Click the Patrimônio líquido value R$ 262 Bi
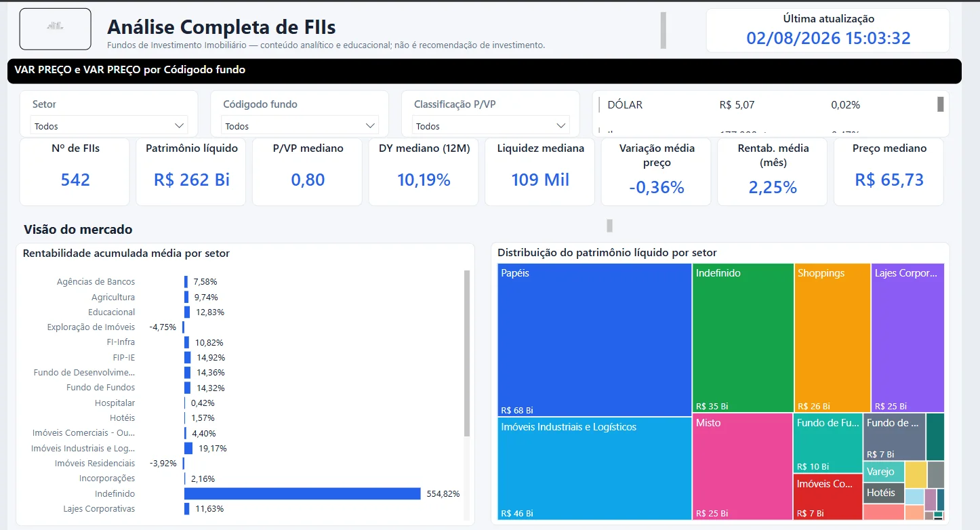980x530 pixels. [192, 180]
